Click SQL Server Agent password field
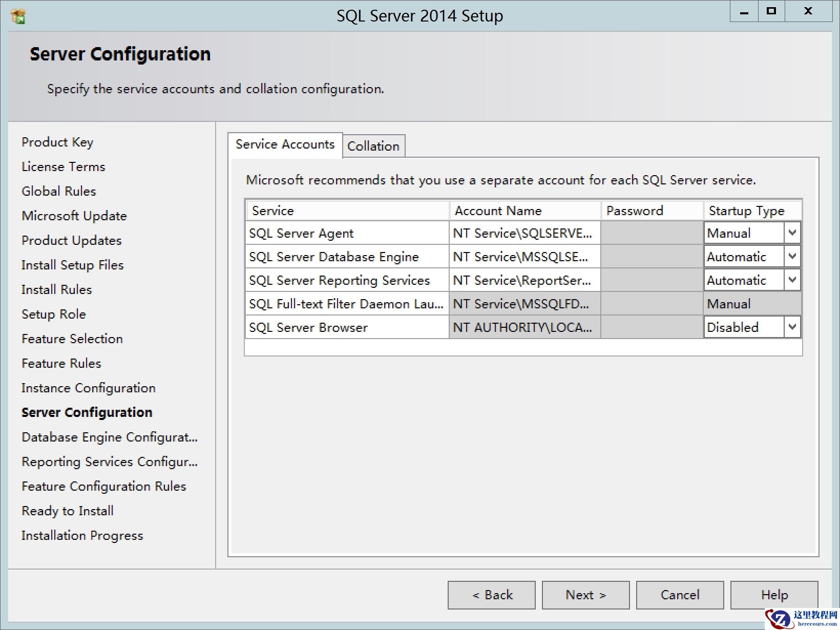 652,233
